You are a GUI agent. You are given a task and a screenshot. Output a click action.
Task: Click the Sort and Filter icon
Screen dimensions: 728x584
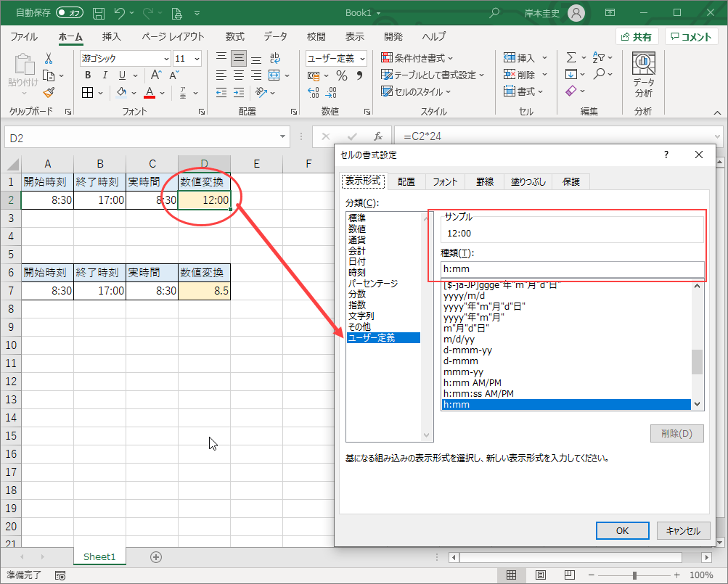coord(599,57)
